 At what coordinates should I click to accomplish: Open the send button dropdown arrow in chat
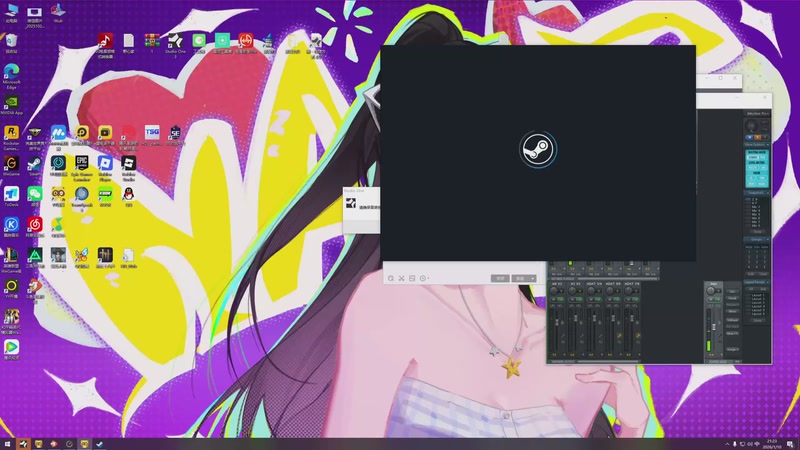pyautogui.click(x=533, y=278)
